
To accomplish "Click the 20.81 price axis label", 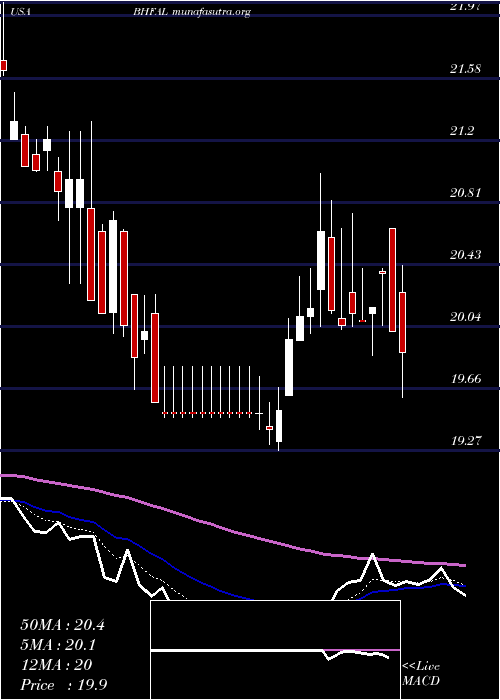I will tap(465, 193).
